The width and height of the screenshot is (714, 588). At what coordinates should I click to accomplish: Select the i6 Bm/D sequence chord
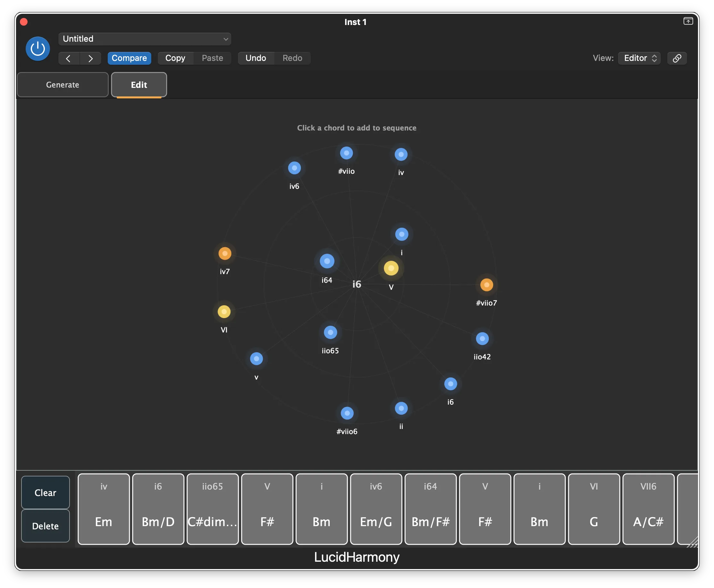click(x=158, y=509)
